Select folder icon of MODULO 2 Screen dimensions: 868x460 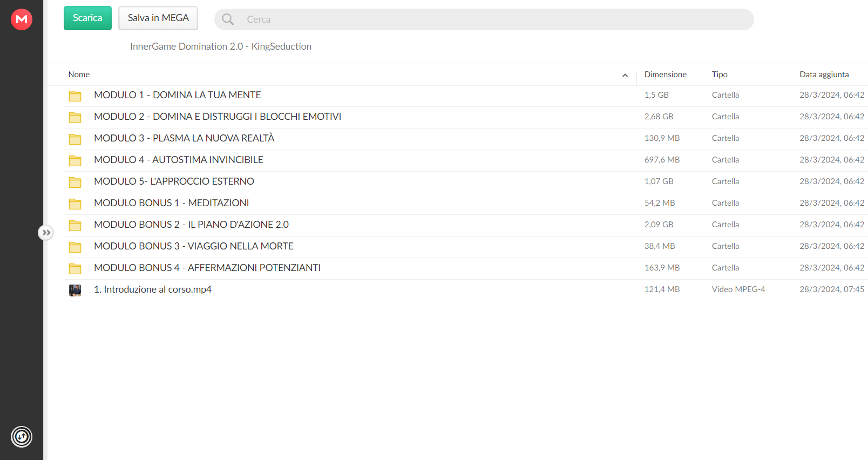click(75, 118)
